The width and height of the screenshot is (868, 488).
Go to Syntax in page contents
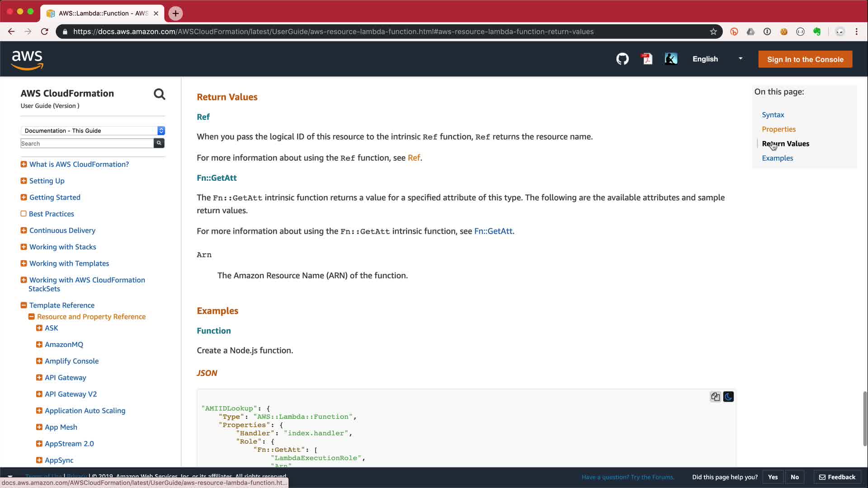click(773, 115)
